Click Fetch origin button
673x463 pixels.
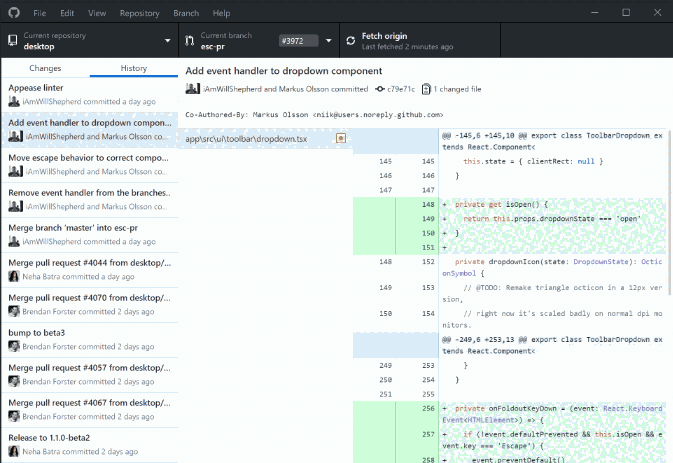coord(420,41)
